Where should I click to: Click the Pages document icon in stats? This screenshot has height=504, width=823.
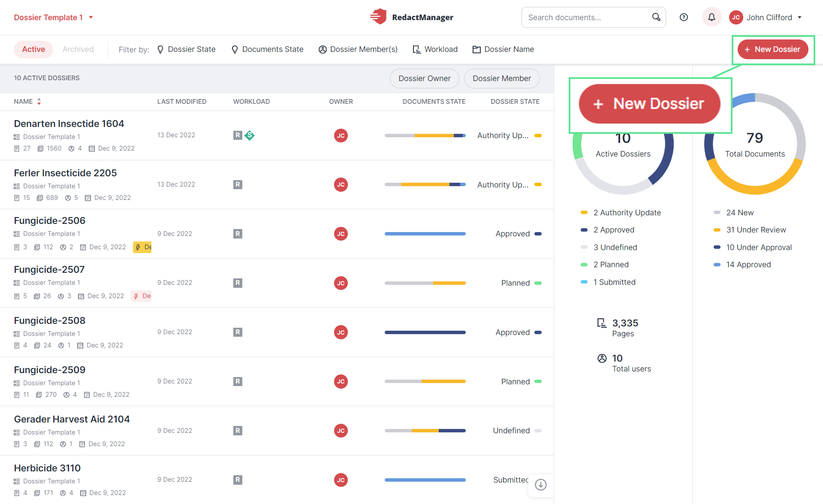[602, 323]
